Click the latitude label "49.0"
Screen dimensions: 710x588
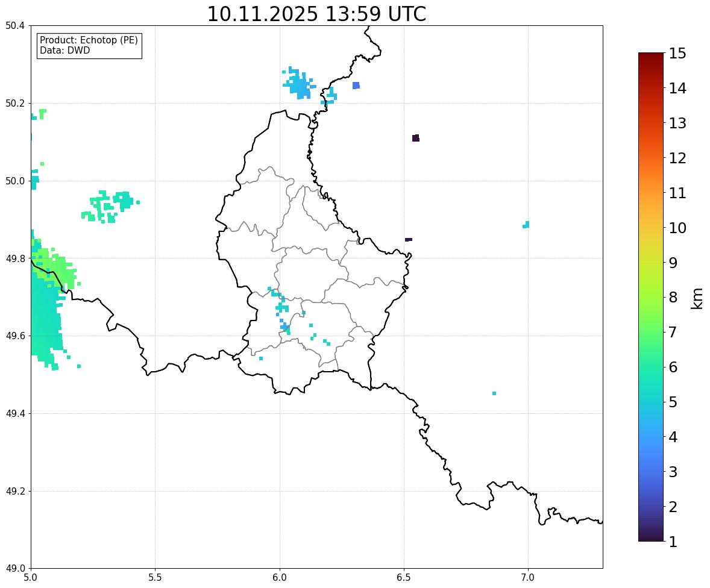tap(14, 569)
